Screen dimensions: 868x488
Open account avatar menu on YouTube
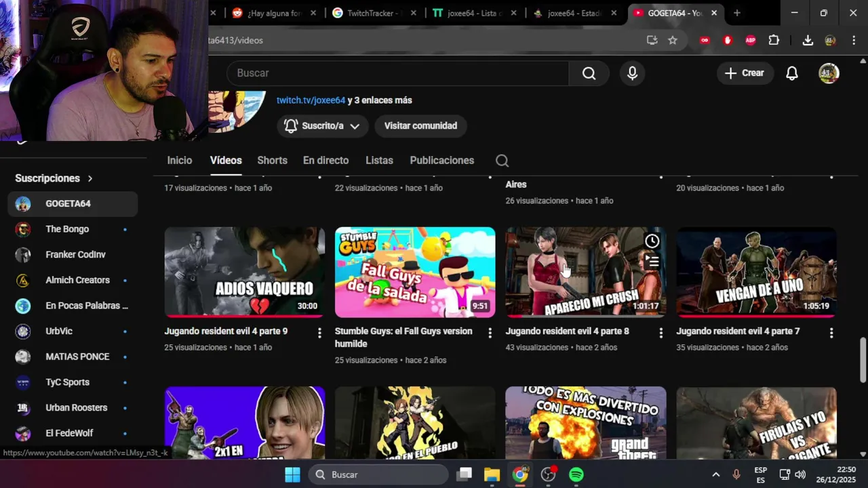pos(829,73)
